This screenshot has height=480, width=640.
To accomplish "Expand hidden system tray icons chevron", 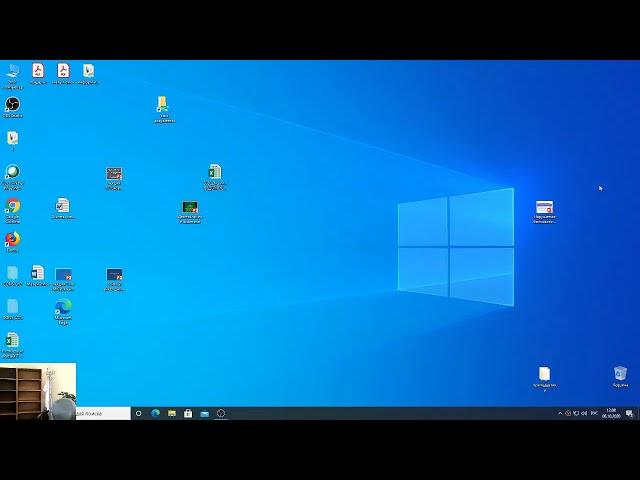I will click(x=560, y=413).
